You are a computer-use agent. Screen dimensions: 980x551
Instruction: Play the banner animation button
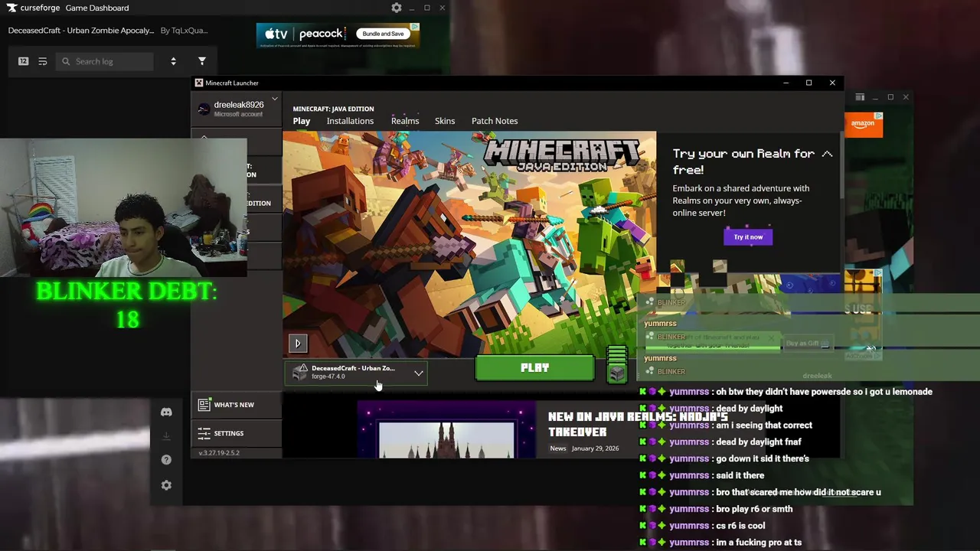click(x=298, y=344)
